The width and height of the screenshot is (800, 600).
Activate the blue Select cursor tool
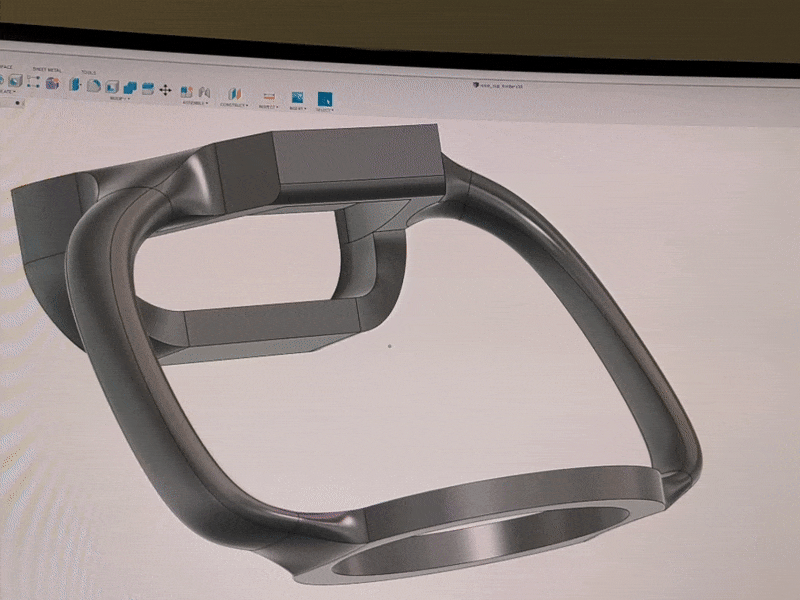pos(325,98)
